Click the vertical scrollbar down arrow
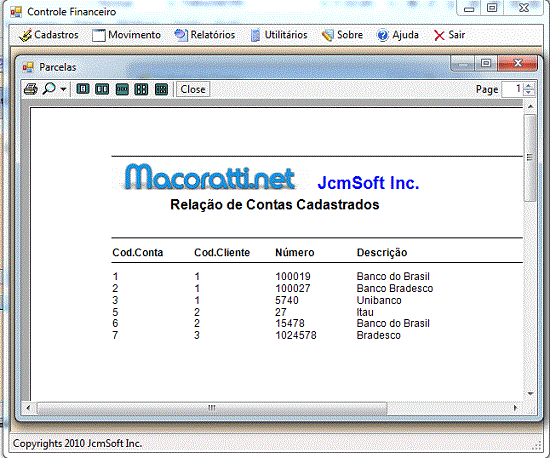550x458 pixels. pos(530,393)
